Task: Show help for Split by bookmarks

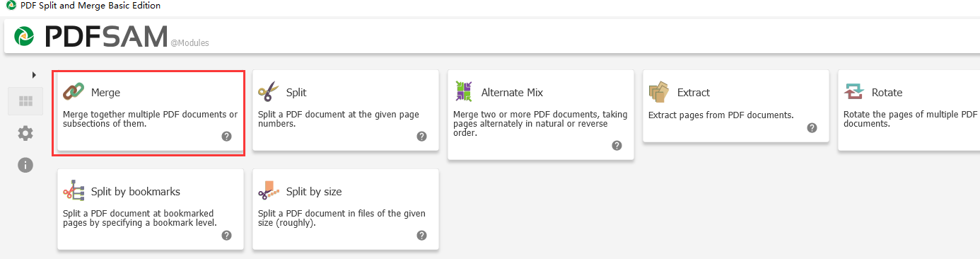Action: pos(226,236)
